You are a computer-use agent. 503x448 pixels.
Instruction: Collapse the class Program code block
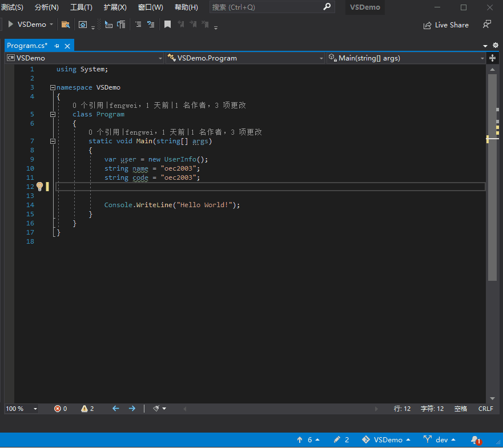coord(53,114)
